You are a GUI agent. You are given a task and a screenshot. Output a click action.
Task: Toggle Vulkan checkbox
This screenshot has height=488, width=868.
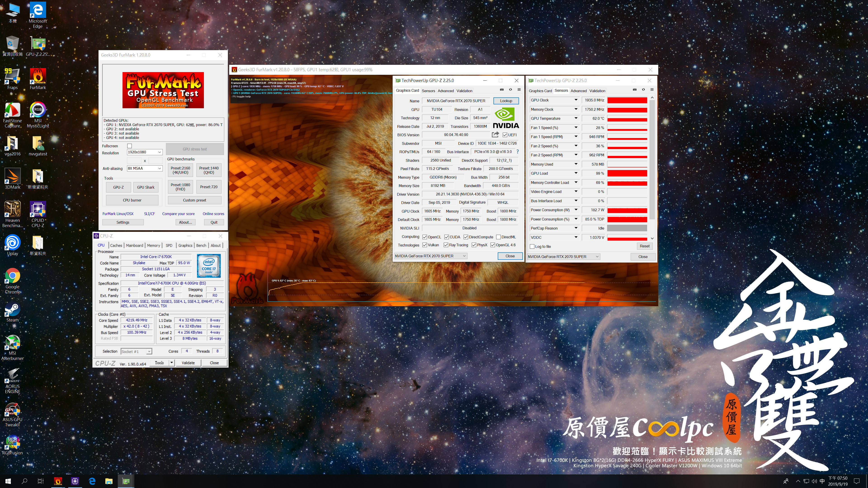click(425, 245)
